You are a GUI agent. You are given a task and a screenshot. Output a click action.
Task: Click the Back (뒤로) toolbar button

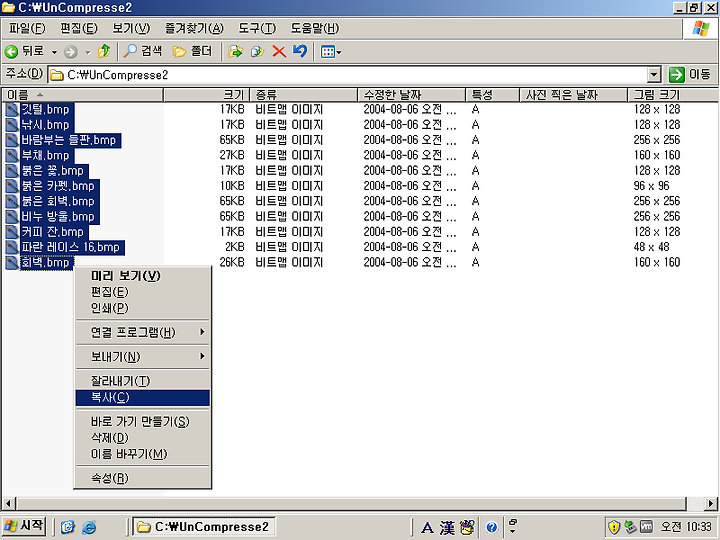tap(24, 51)
